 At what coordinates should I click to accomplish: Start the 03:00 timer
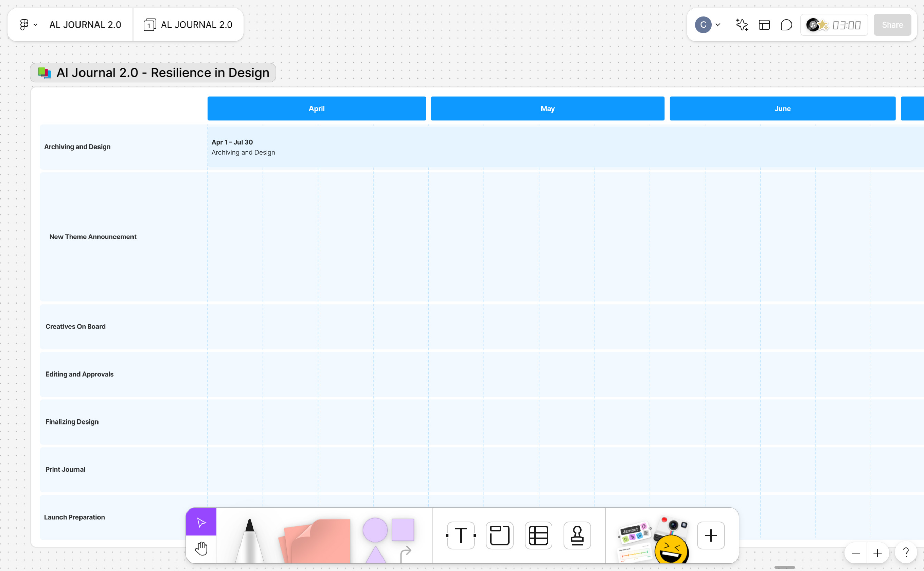846,25
